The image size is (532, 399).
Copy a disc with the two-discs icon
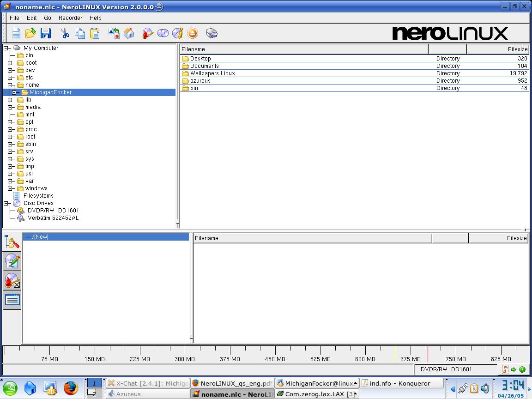(163, 33)
